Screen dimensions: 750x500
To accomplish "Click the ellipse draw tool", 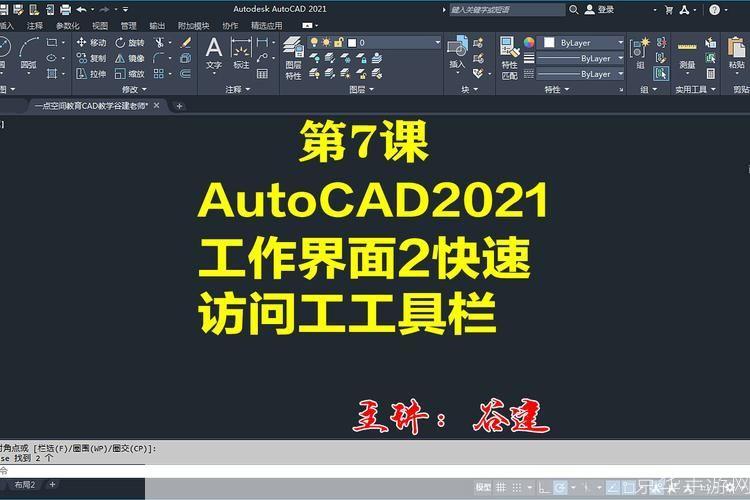I will [52, 58].
